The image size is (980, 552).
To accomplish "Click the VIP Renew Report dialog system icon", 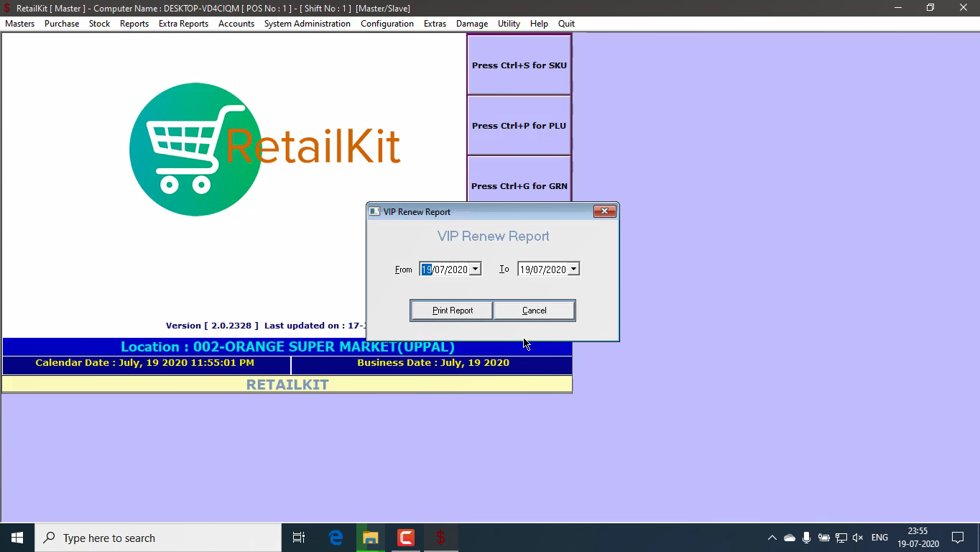I will pyautogui.click(x=374, y=211).
